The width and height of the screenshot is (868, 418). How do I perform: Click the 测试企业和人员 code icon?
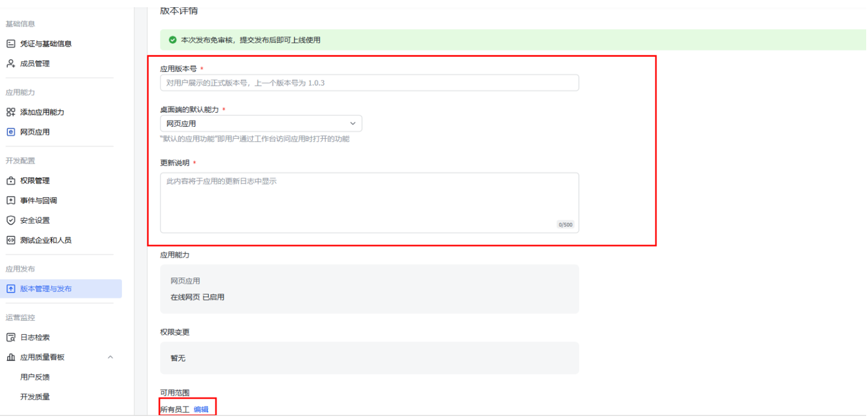point(10,240)
